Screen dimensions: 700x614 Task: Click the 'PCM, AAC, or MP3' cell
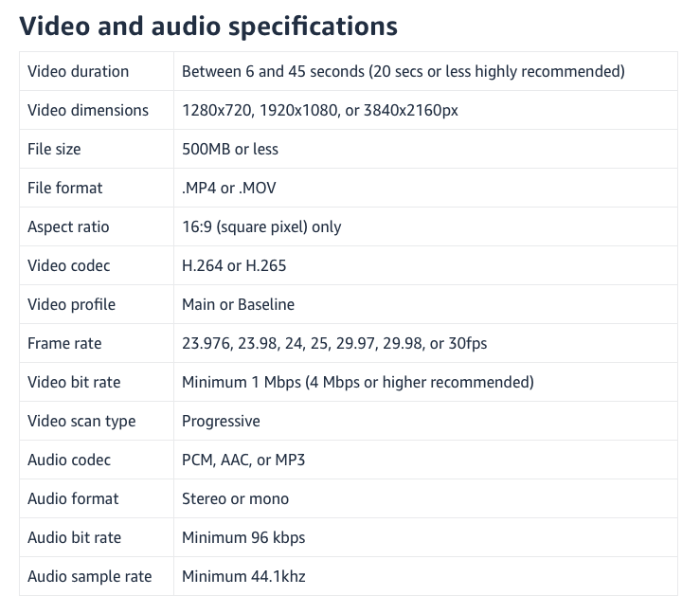pyautogui.click(x=425, y=460)
